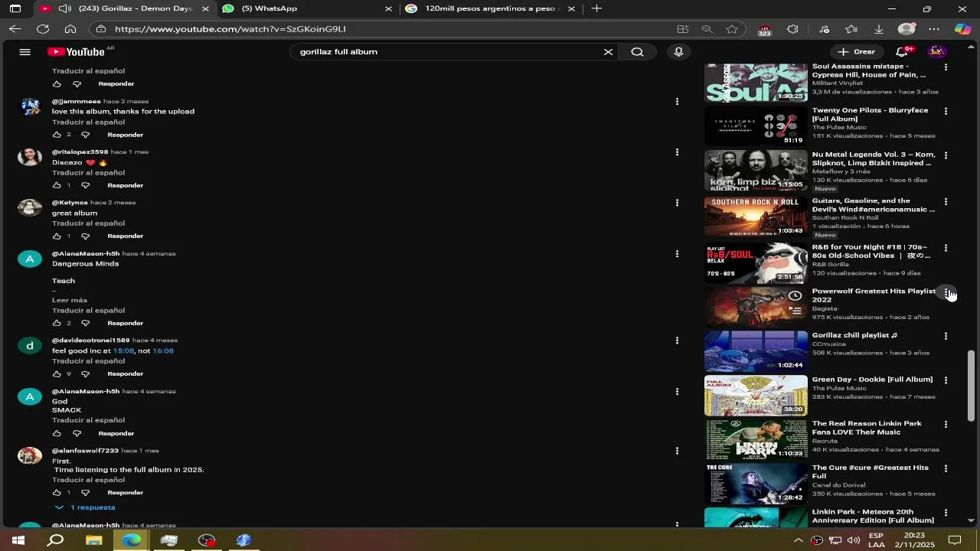Viewport: 980px width, 551px height.
Task: Open browser downloads icon
Action: pos(879,29)
